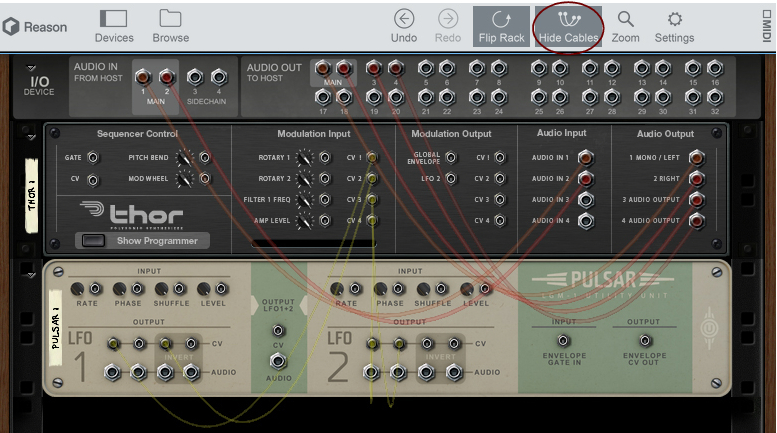
Task: Click Audio Out jack 17
Action: tap(323, 97)
